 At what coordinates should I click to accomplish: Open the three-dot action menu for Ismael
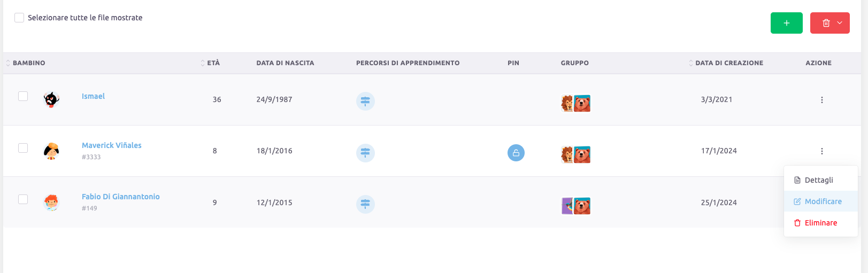click(x=821, y=100)
